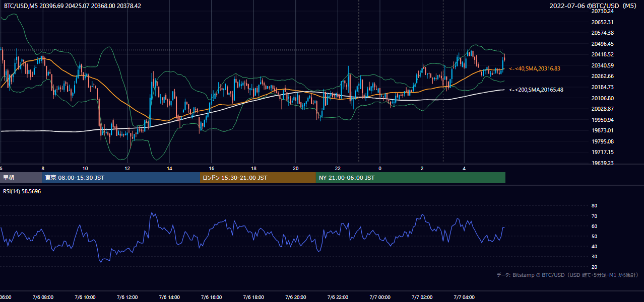Click the 20028.87 price axis label
Screen dimensions: 644x302
pos(602,109)
